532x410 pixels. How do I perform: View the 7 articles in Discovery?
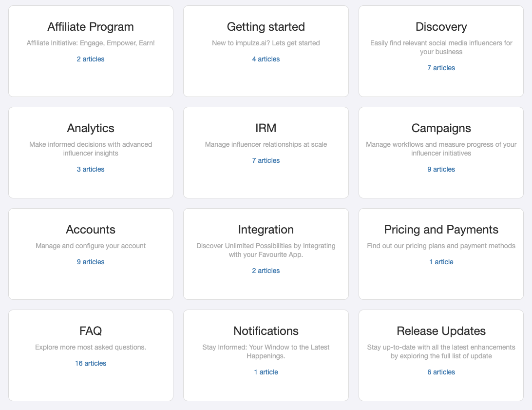click(440, 68)
